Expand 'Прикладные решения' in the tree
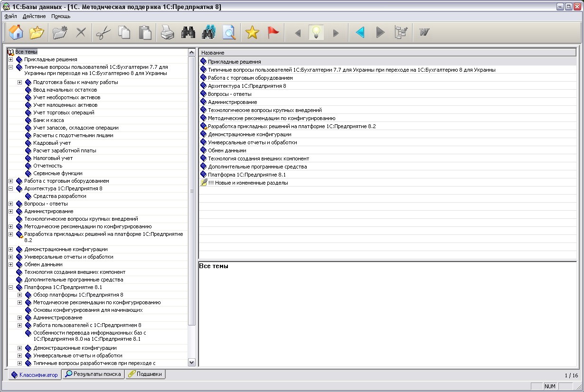 tap(11, 59)
